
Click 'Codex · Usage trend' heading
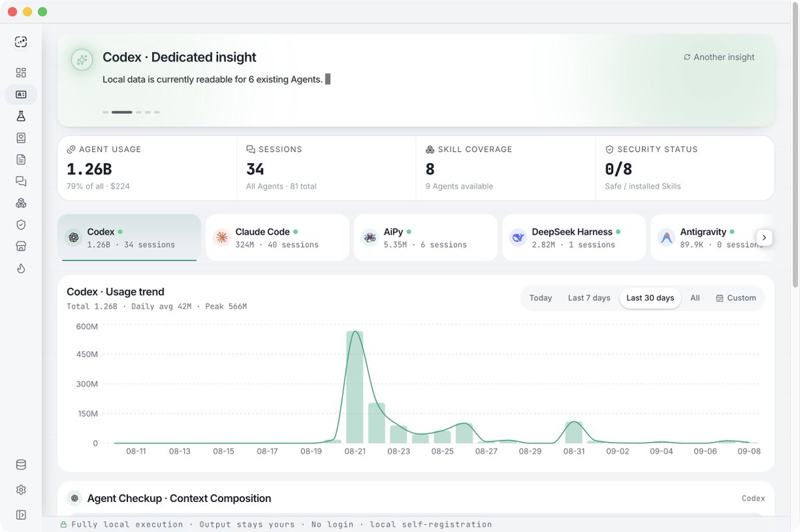tap(115, 292)
